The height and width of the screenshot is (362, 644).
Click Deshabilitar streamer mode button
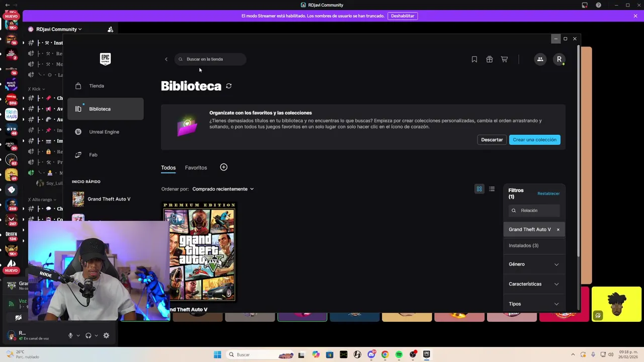coord(403,16)
